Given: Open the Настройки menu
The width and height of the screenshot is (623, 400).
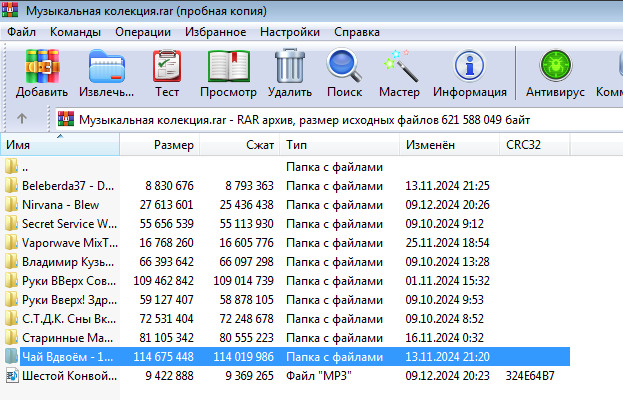Looking at the screenshot, I should click(x=290, y=32).
